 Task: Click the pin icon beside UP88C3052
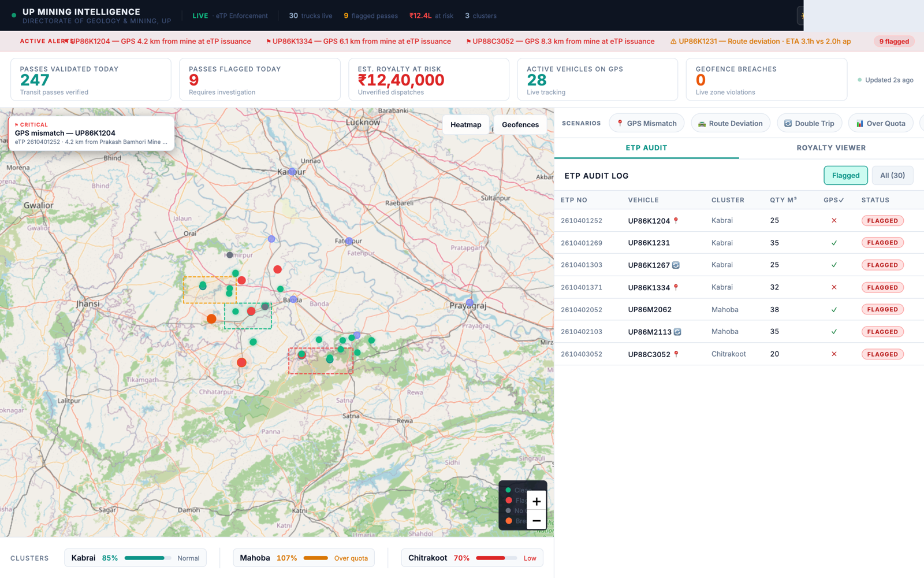coord(676,354)
